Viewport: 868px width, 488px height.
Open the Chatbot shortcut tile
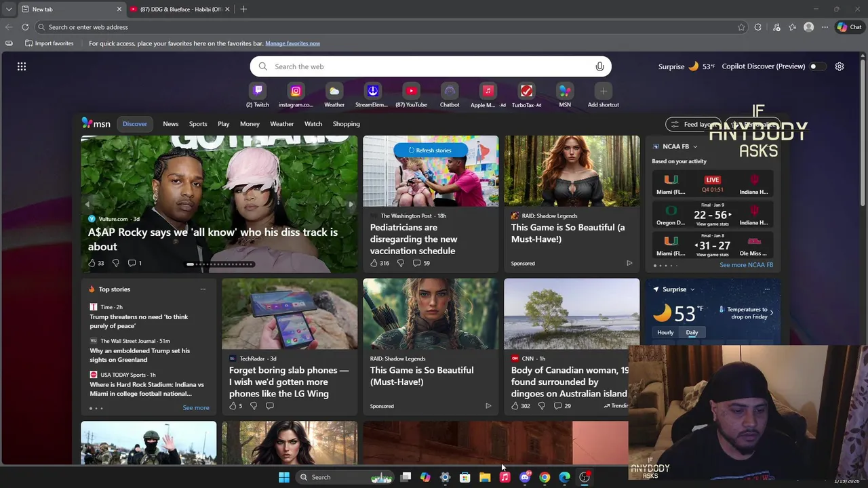(x=450, y=91)
